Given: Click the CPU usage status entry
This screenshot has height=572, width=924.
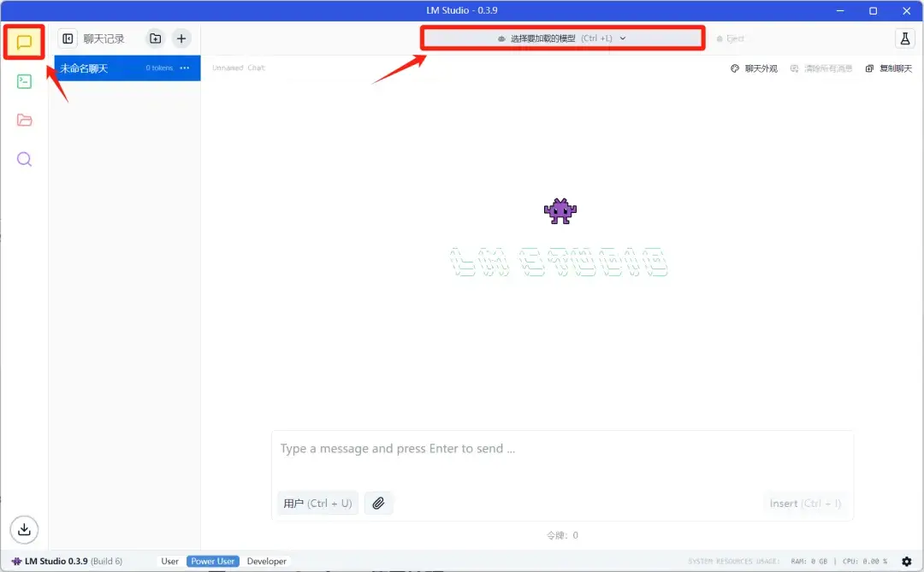Looking at the screenshot, I should click(864, 562).
